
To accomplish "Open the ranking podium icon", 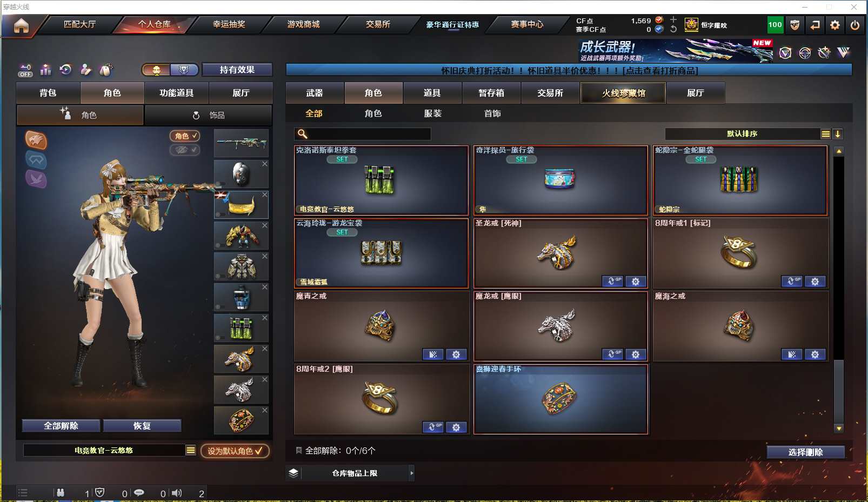I will point(45,70).
